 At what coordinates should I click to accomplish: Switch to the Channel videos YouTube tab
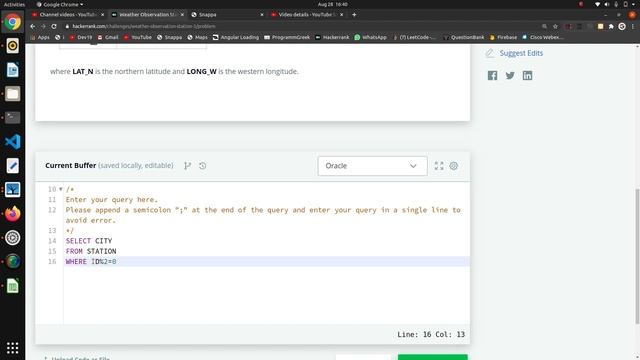point(68,15)
